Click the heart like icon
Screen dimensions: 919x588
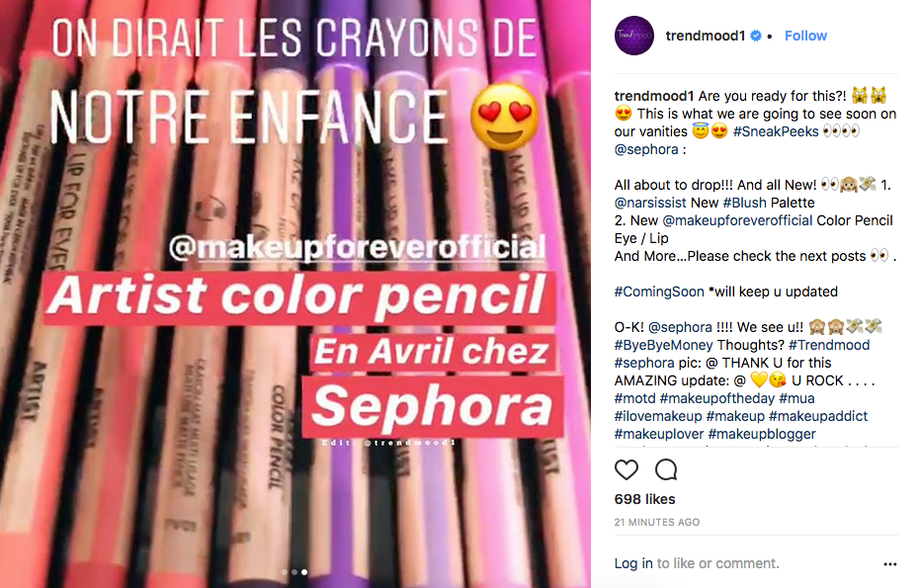[626, 469]
